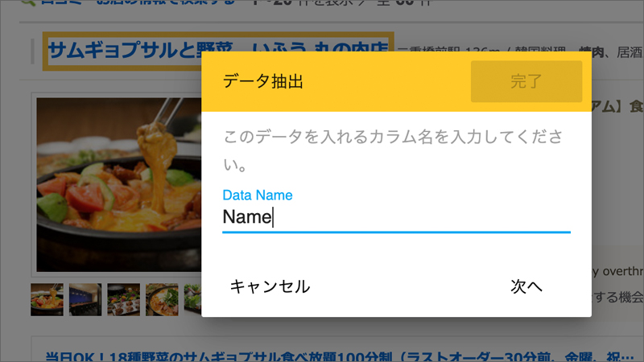The image size is (644, 362).
Task: Select the first thumbnail of cheese dish
Action: click(x=47, y=299)
